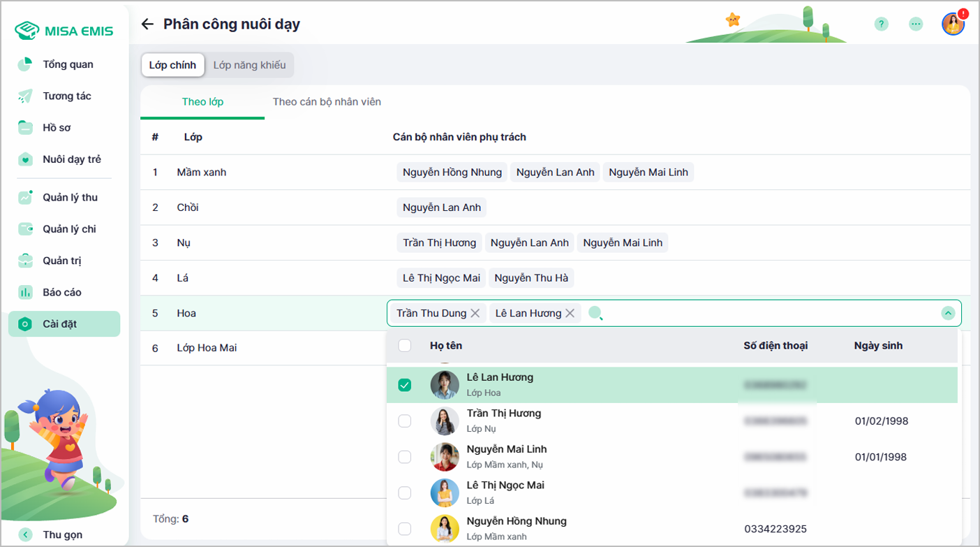The width and height of the screenshot is (980, 547).
Task: Open the more options ellipsis icon
Action: pos(916,24)
